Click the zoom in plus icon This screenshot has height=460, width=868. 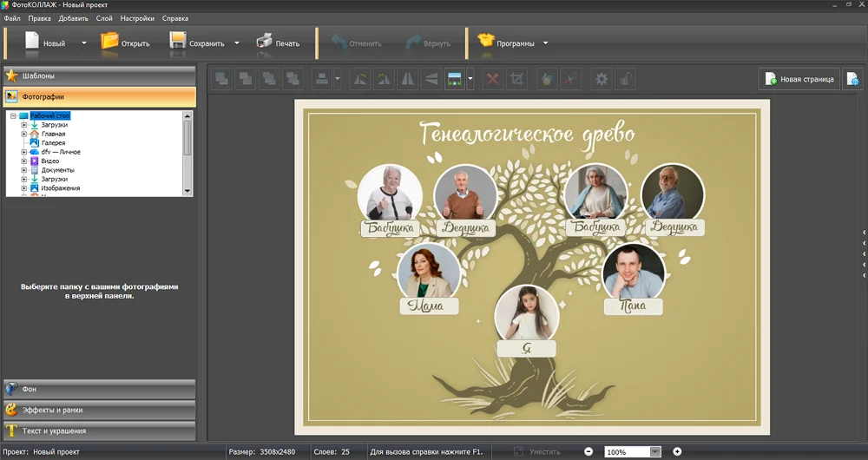click(x=677, y=451)
